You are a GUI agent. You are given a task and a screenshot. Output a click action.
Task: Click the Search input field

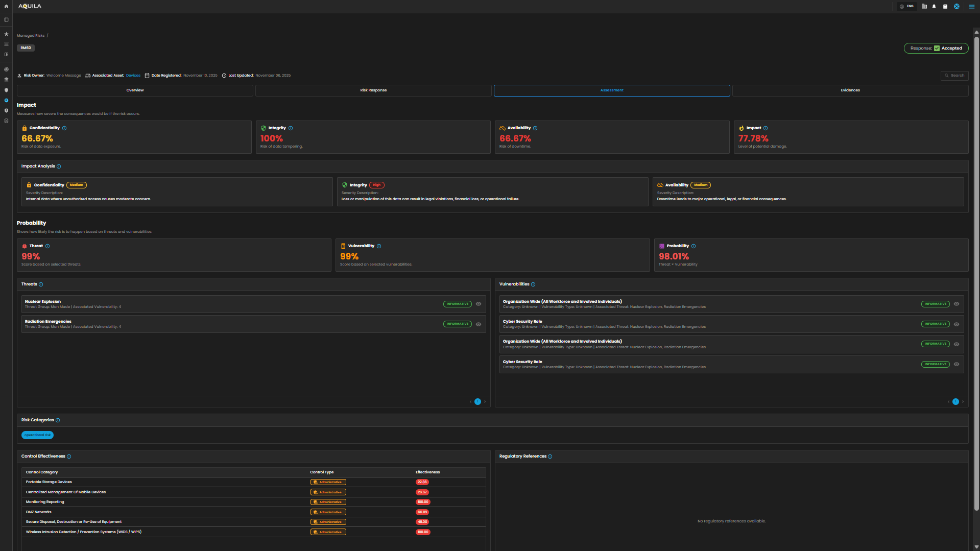[954, 76]
